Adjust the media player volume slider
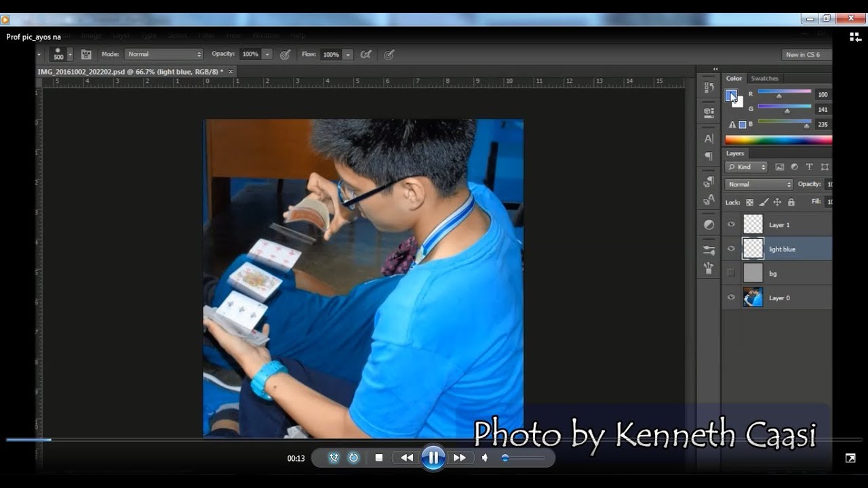Viewport: 868px width, 488px height. point(523,457)
